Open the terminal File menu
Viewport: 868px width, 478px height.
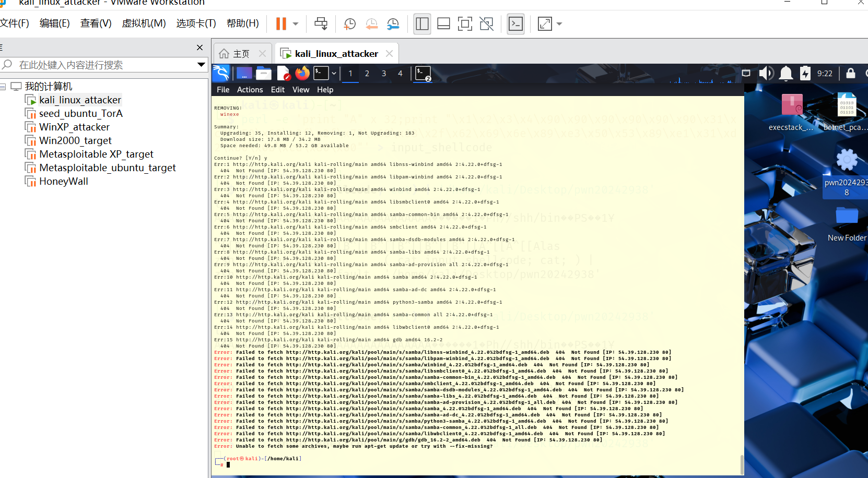223,90
